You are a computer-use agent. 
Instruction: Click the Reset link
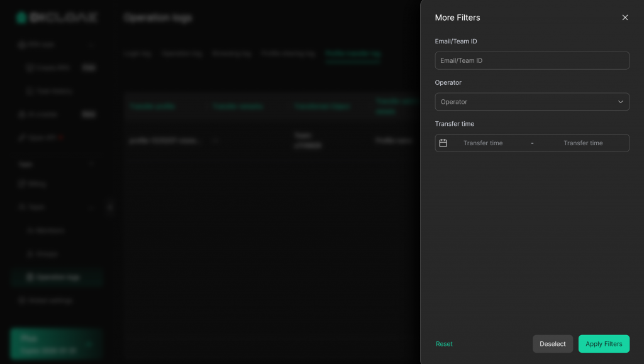[444, 344]
